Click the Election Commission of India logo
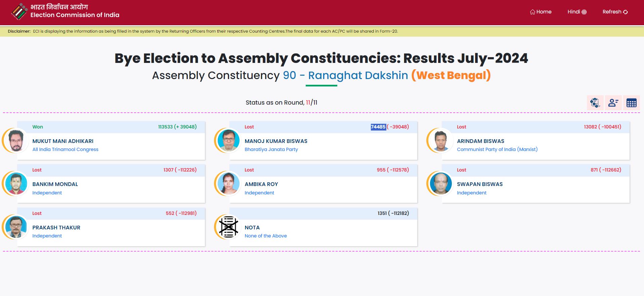 19,11
